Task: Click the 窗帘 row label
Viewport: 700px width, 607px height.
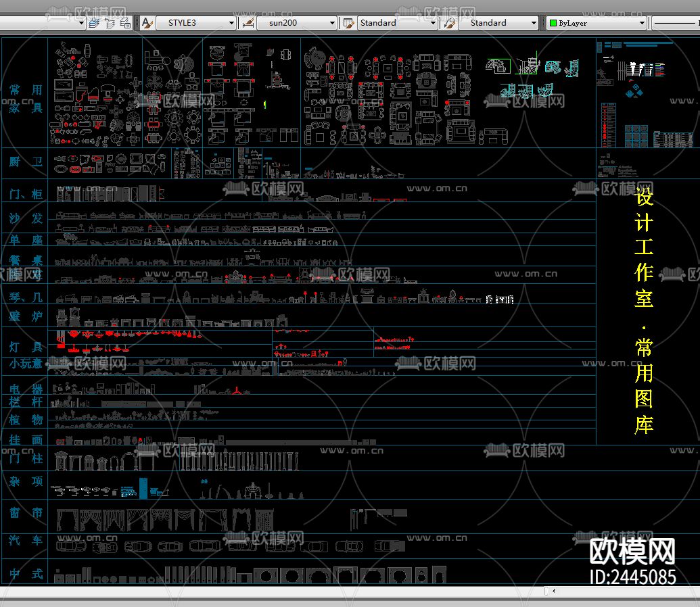Action: tap(26, 512)
